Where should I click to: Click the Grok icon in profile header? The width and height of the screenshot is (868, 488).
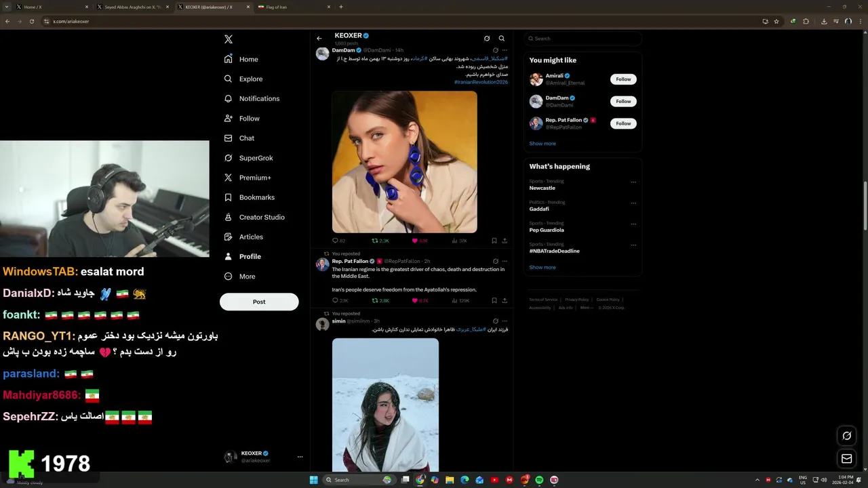coord(486,39)
